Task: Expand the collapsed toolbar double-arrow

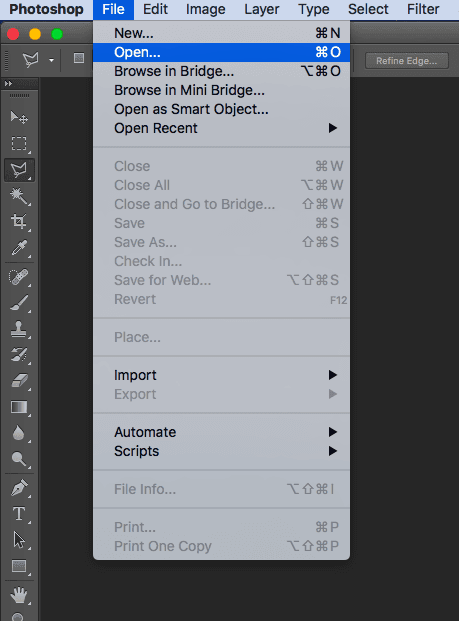Action: tap(8, 84)
